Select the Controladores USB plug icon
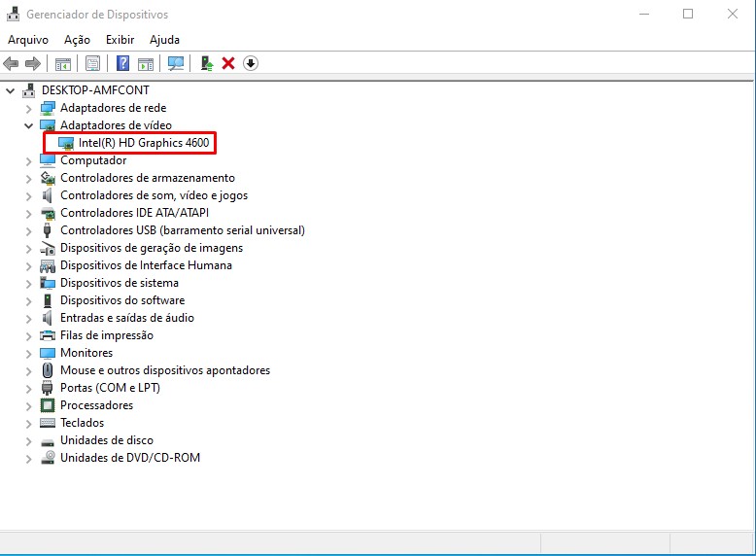This screenshot has height=556, width=756. 48,230
